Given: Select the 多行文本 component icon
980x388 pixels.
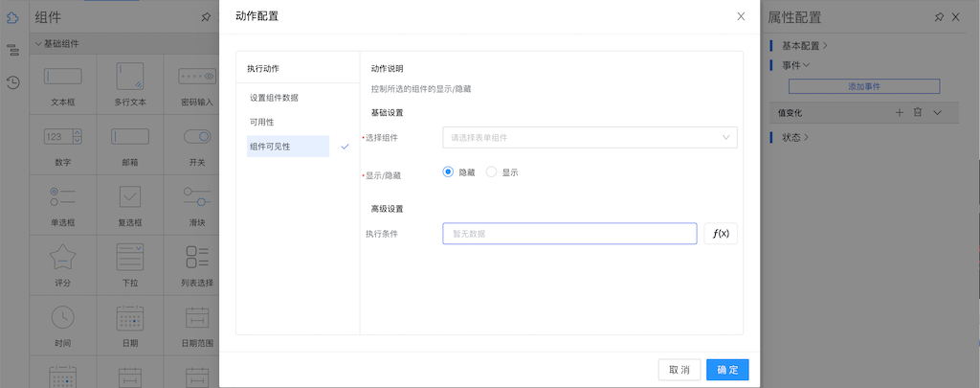Looking at the screenshot, I should click(x=130, y=77).
